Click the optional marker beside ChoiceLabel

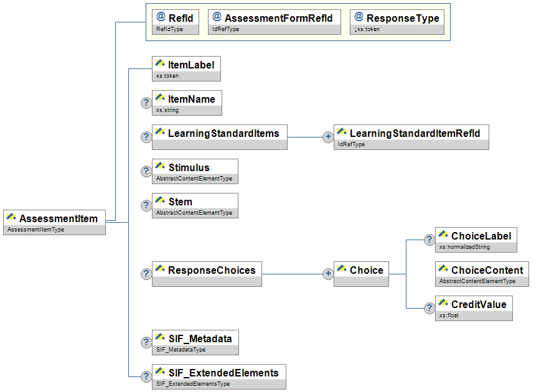[x=429, y=240]
